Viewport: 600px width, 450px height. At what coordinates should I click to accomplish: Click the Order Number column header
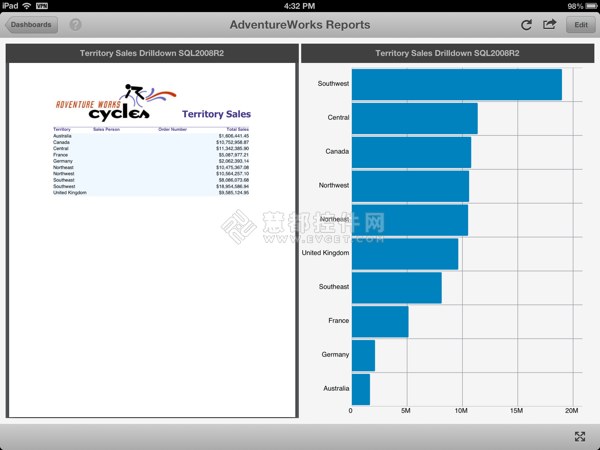tap(173, 129)
